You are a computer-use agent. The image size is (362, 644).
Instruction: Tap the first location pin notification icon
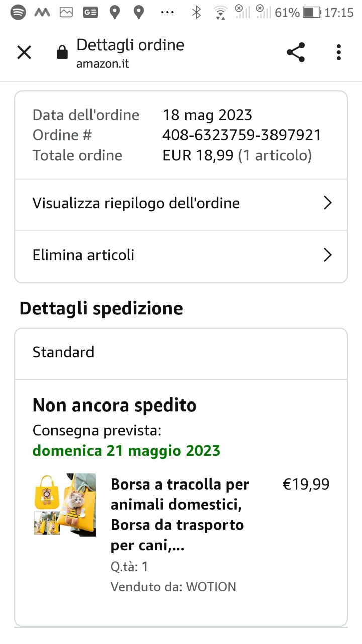(115, 12)
